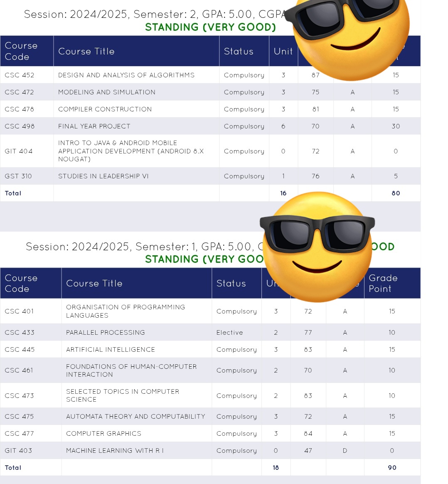
Task: Click the title AUTOMATA THEORY AND COMPUTABILITY
Action: click(x=135, y=416)
